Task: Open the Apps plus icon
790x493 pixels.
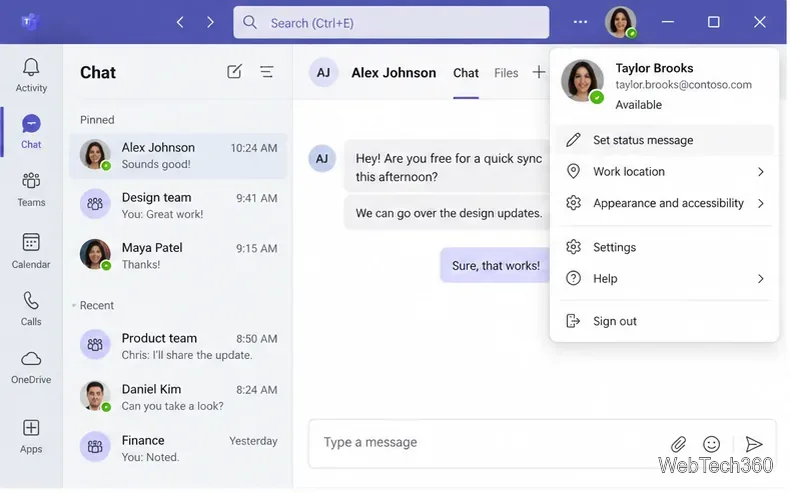Action: pos(31,428)
